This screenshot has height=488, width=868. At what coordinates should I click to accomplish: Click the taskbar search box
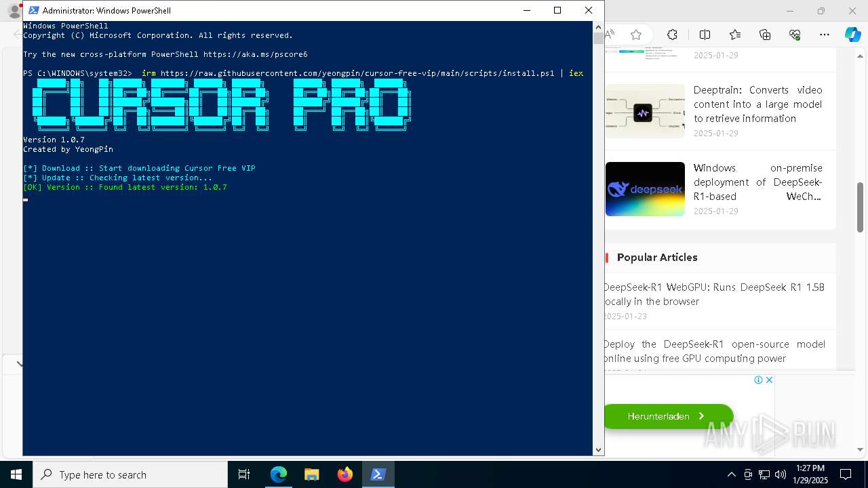click(x=130, y=474)
